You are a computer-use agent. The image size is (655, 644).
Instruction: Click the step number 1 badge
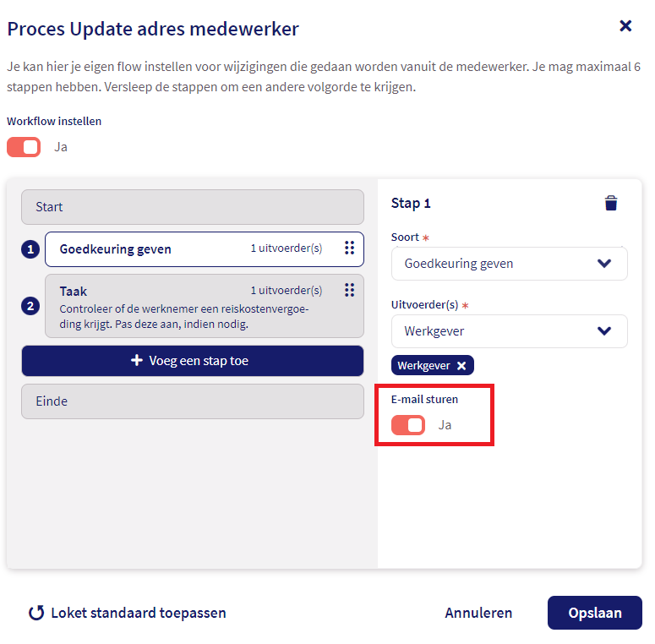30,249
